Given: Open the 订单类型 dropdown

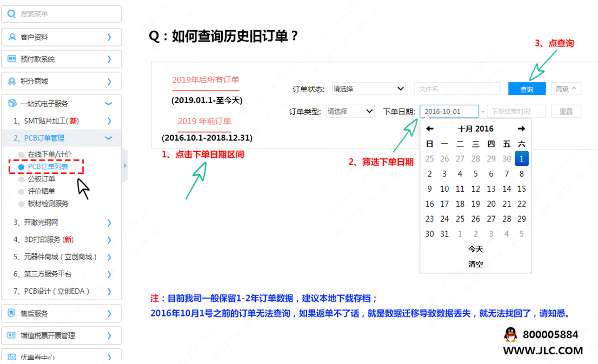Looking at the screenshot, I should pos(350,111).
